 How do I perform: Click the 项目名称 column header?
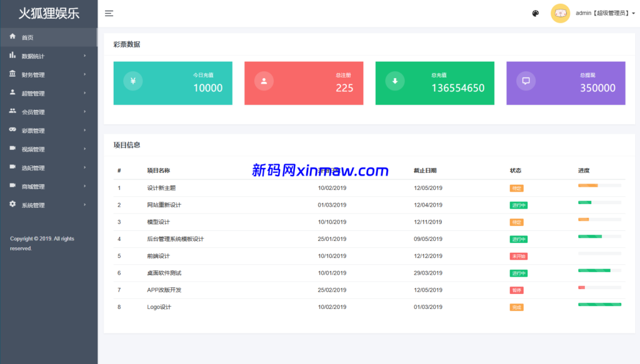pos(158,170)
